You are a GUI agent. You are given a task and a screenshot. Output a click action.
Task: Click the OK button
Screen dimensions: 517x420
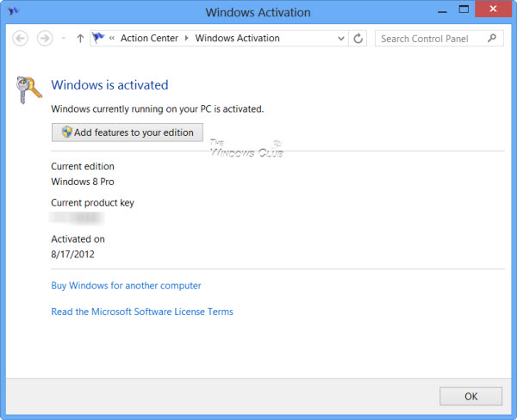pyautogui.click(x=470, y=396)
